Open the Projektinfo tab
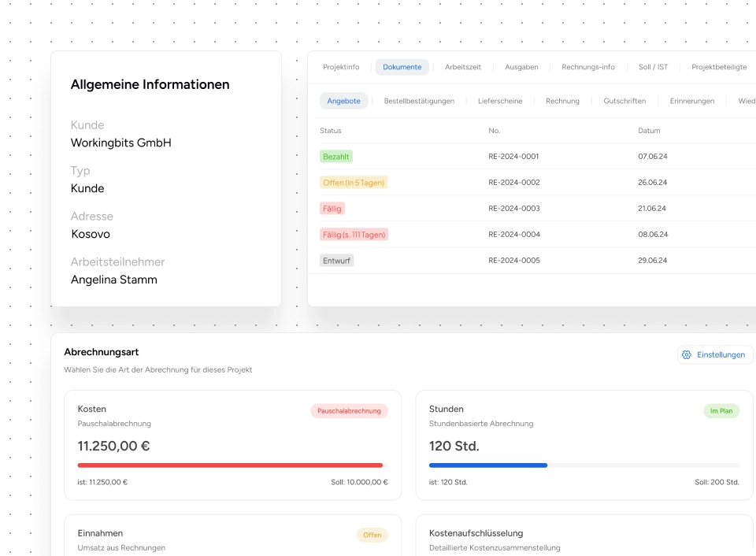 [341, 67]
